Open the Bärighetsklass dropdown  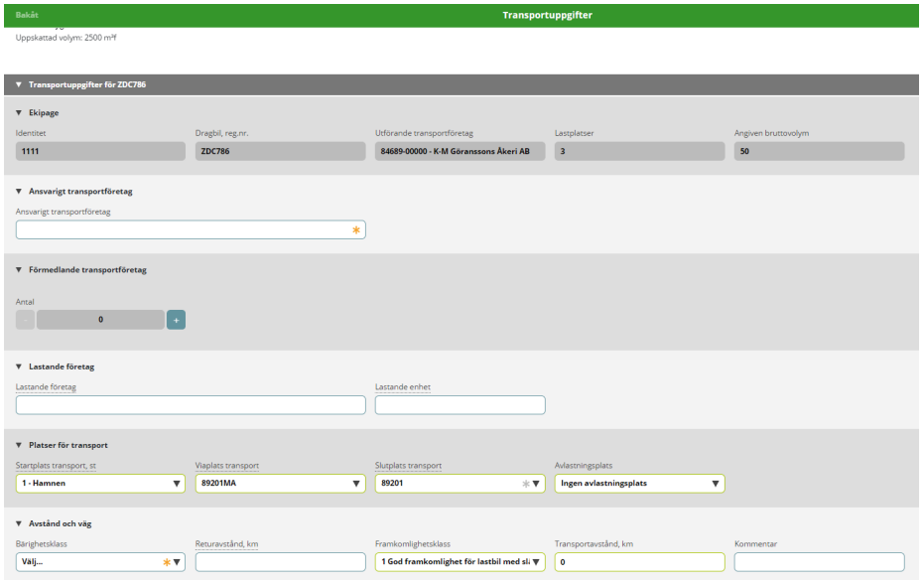(101, 562)
